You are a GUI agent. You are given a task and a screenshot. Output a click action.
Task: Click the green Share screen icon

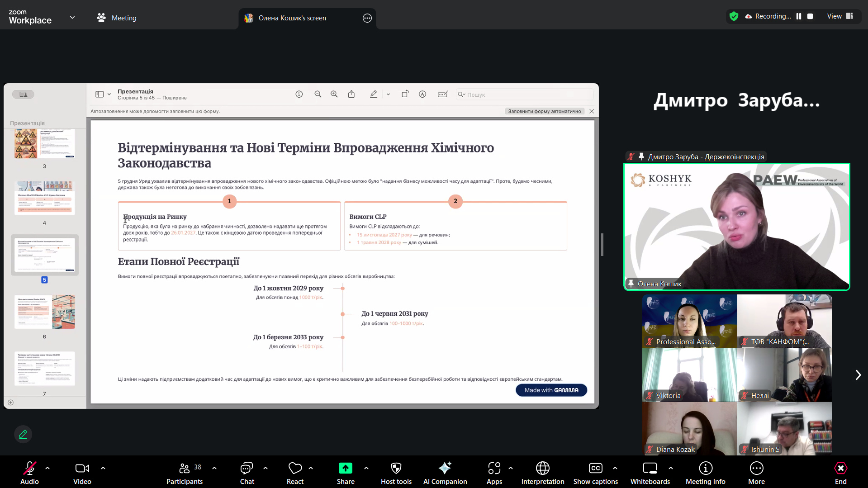click(x=345, y=469)
